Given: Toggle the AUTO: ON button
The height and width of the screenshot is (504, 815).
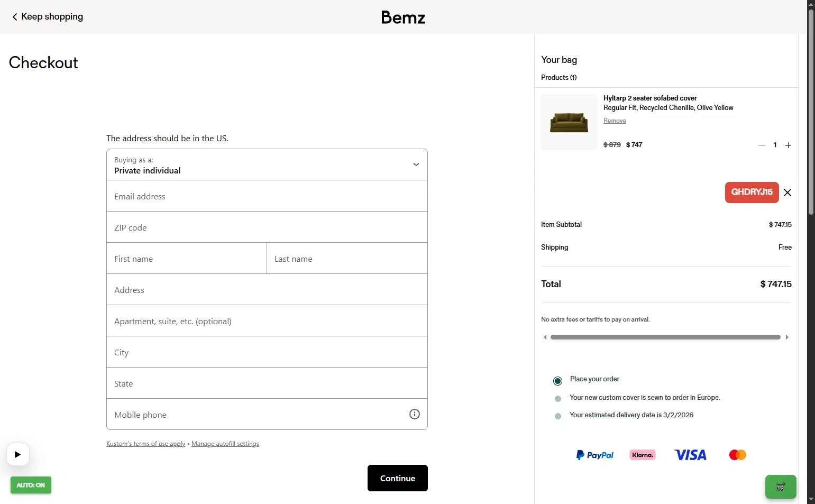Looking at the screenshot, I should click(x=31, y=485).
